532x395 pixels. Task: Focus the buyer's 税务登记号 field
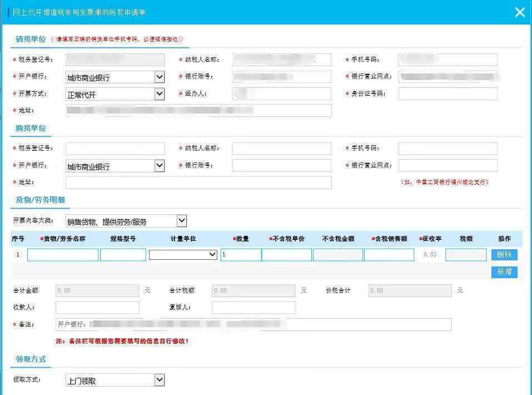pyautogui.click(x=115, y=149)
